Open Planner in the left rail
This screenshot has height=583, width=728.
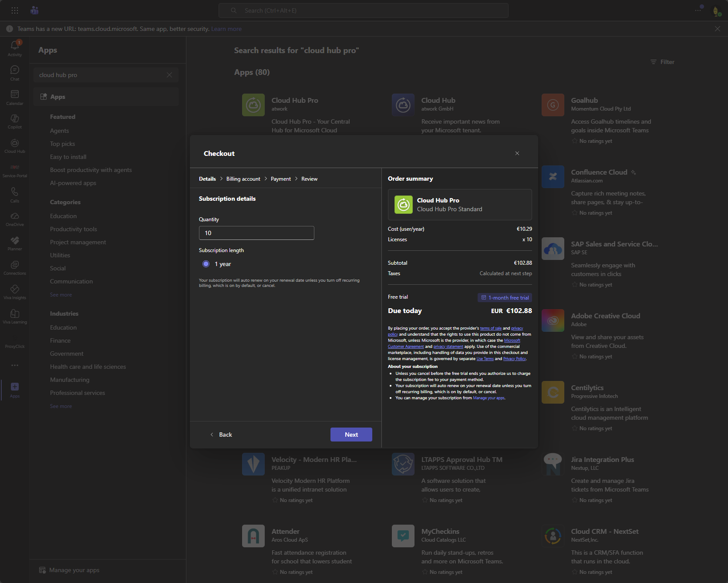coord(15,243)
